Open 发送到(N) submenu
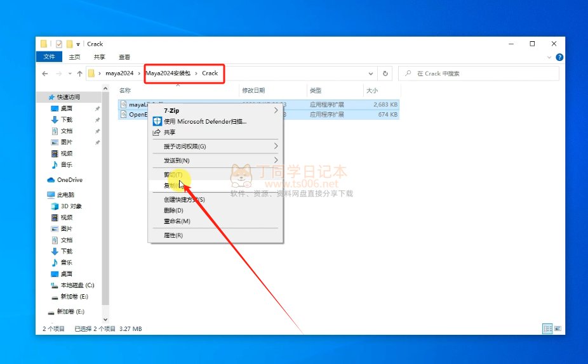The height and width of the screenshot is (364, 588). (x=216, y=160)
